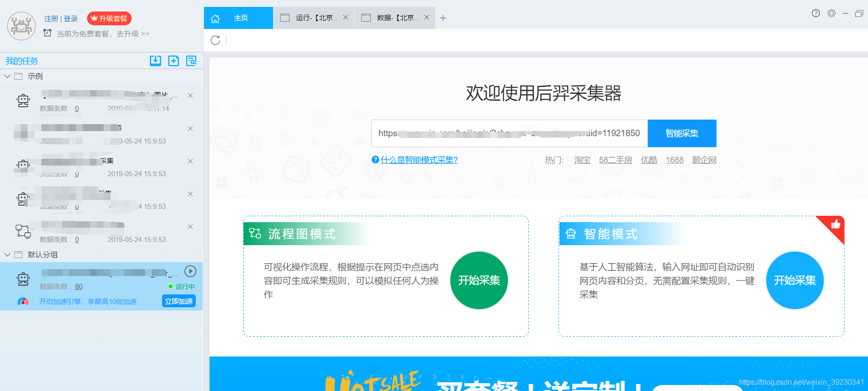Click the first example task robot icon
Screen dimensions: 868x391
[23, 100]
